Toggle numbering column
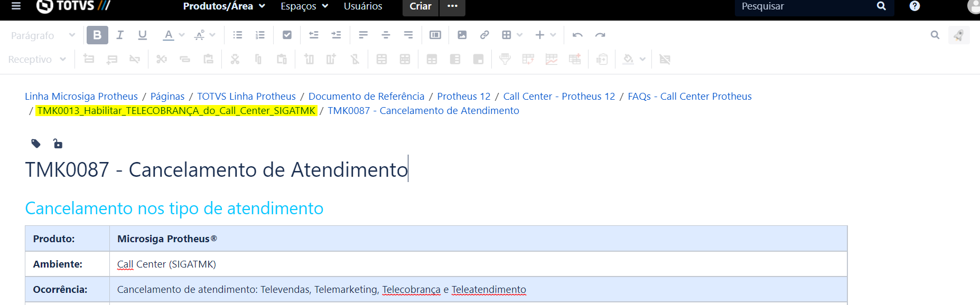 click(478, 59)
